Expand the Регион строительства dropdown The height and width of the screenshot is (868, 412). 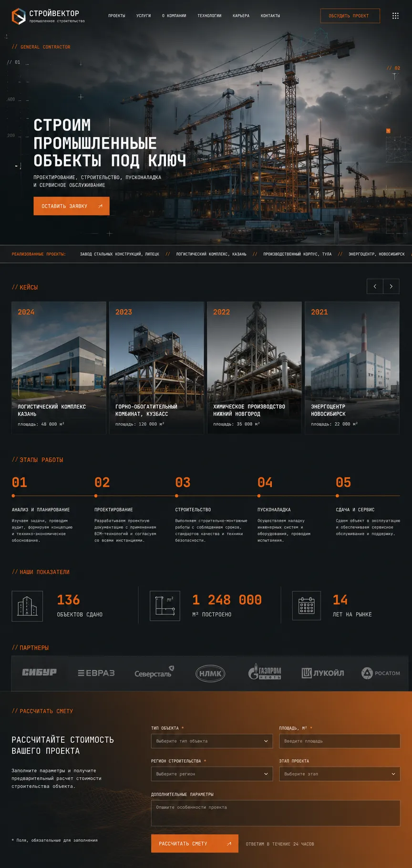pos(212,774)
